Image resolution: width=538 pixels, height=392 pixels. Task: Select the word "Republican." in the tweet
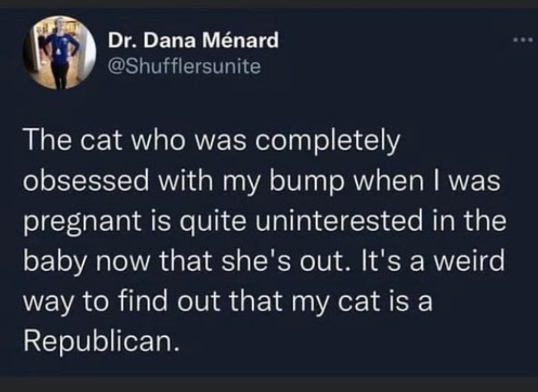(102, 341)
